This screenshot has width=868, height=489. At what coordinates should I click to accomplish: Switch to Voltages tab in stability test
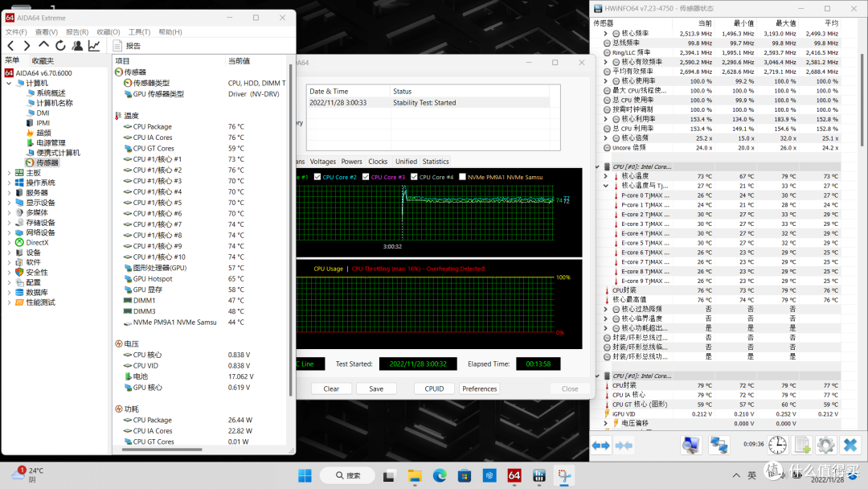pos(323,162)
